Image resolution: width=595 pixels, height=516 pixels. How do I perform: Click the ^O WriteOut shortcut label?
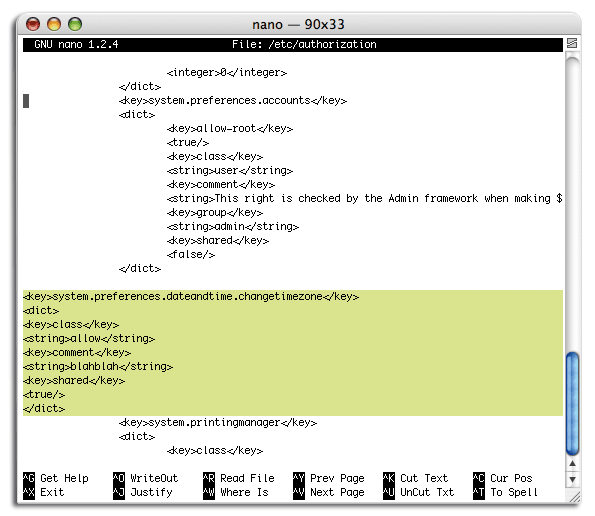[x=146, y=478]
